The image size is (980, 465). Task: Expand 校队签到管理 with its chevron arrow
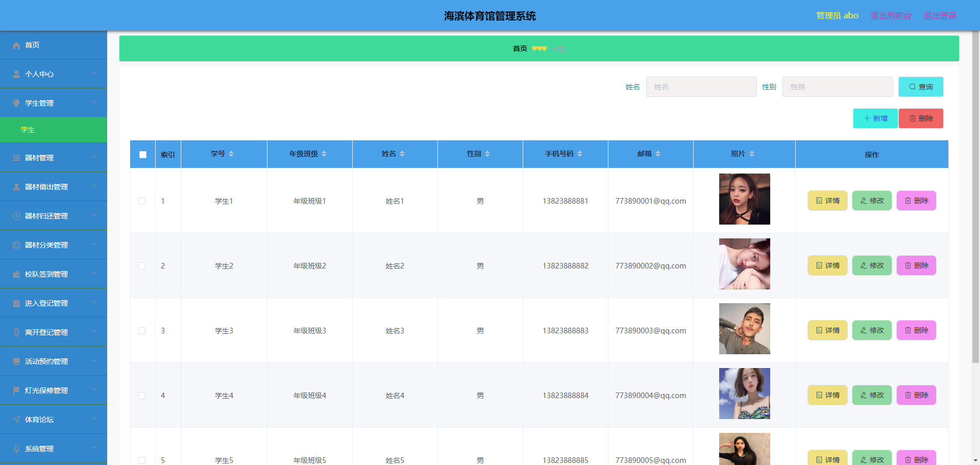coord(94,274)
